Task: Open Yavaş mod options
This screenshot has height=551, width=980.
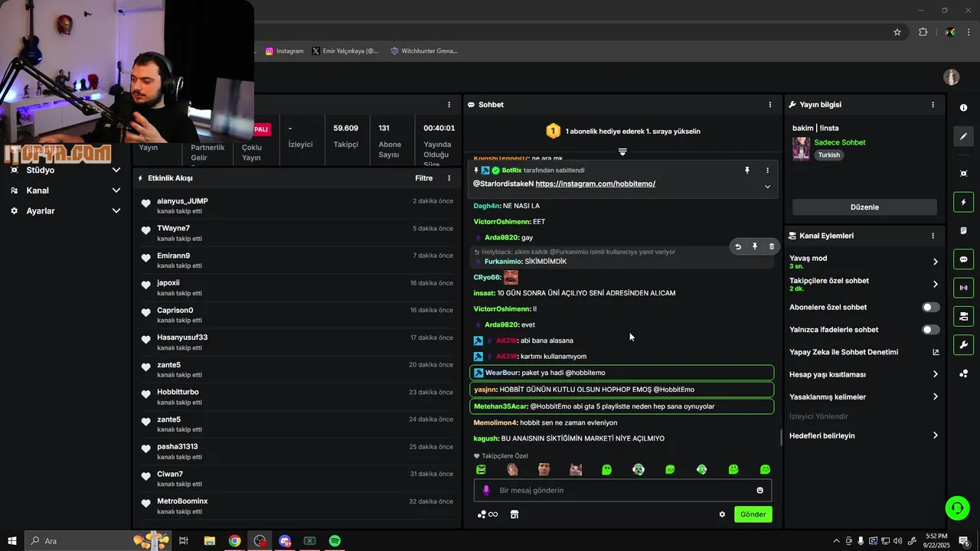Action: coord(863,262)
